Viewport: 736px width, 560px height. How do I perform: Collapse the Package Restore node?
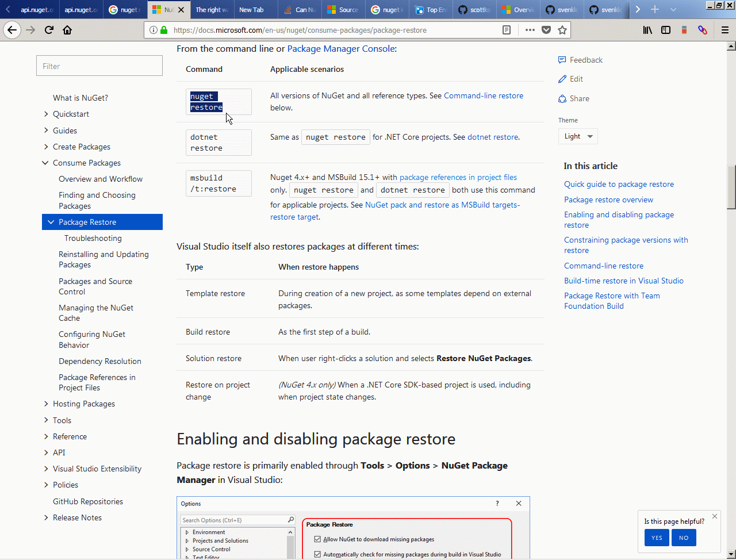pyautogui.click(x=51, y=222)
